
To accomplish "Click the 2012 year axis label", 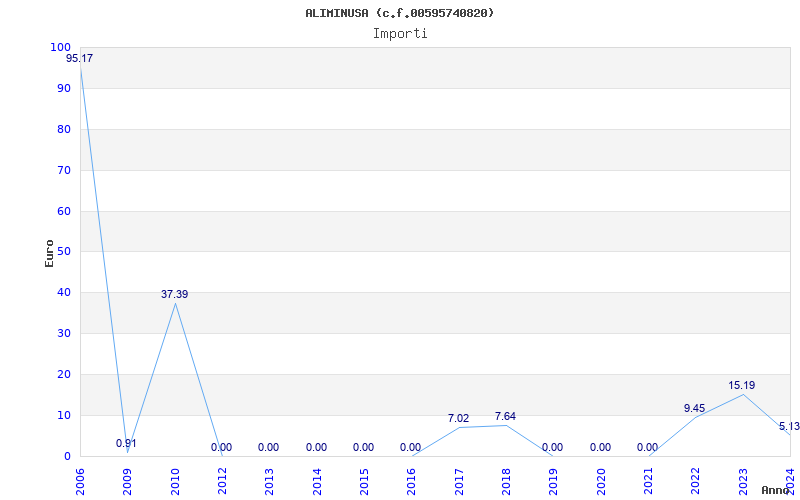I will pos(222,482).
